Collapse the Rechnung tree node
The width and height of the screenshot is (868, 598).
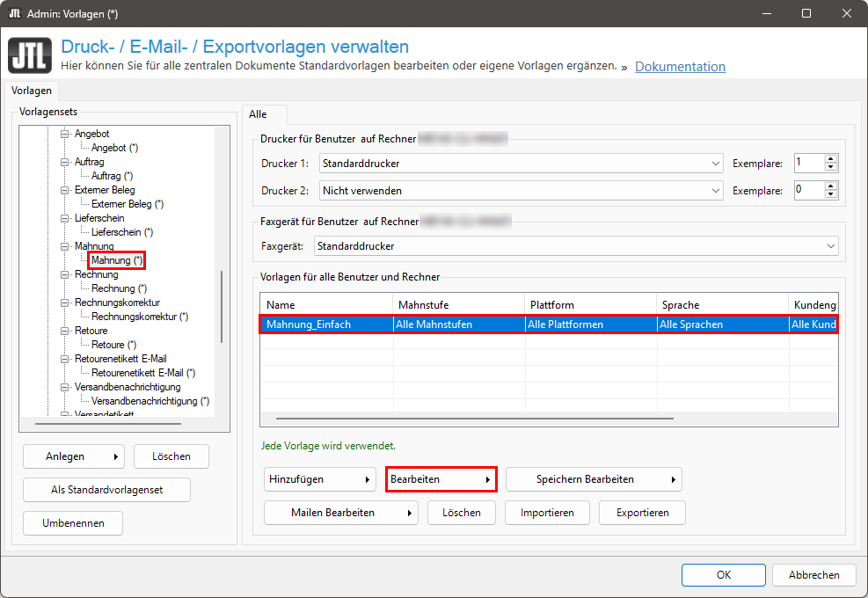click(x=65, y=274)
